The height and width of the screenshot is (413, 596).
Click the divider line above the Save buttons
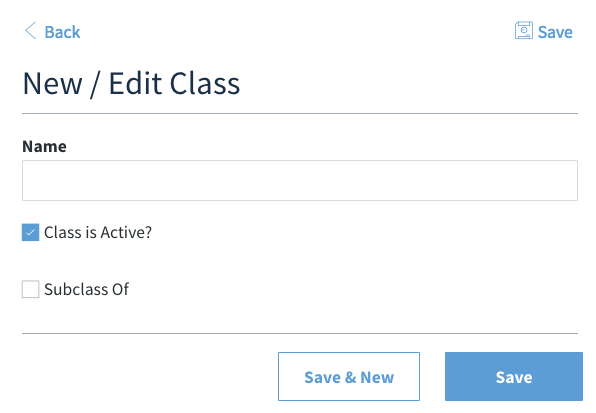coord(300,334)
